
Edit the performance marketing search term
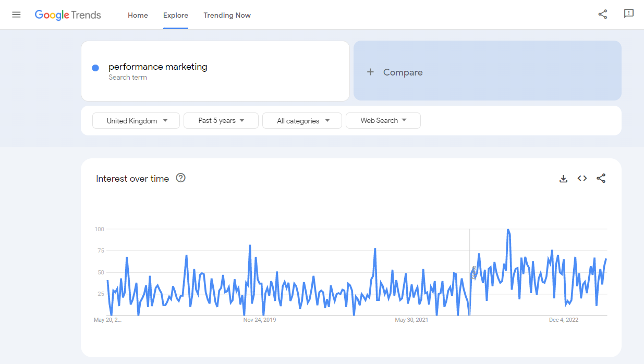158,67
